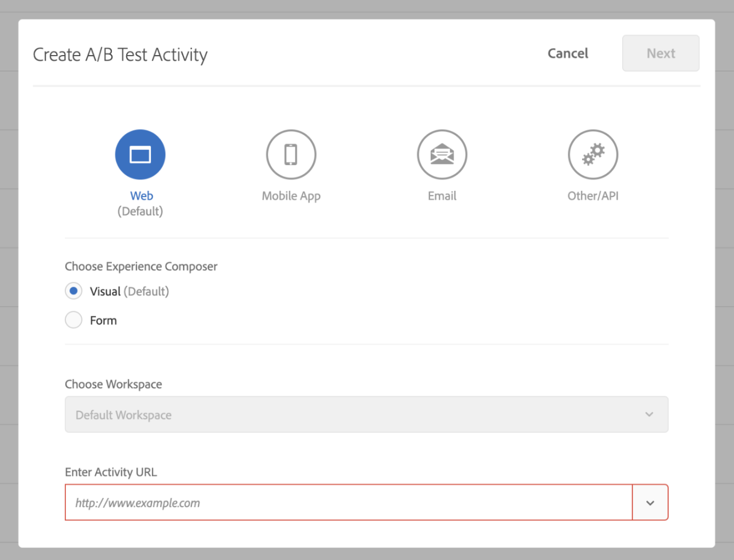Click the "Form" option label
This screenshot has width=734, height=560.
click(103, 320)
